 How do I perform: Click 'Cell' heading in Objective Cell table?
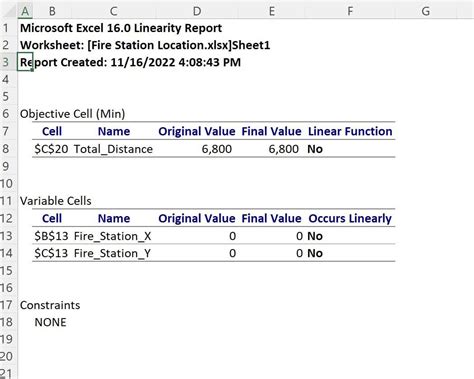point(52,131)
